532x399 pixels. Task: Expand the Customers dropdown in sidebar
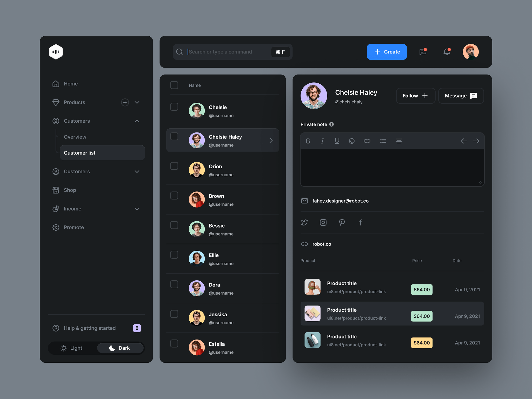137,171
